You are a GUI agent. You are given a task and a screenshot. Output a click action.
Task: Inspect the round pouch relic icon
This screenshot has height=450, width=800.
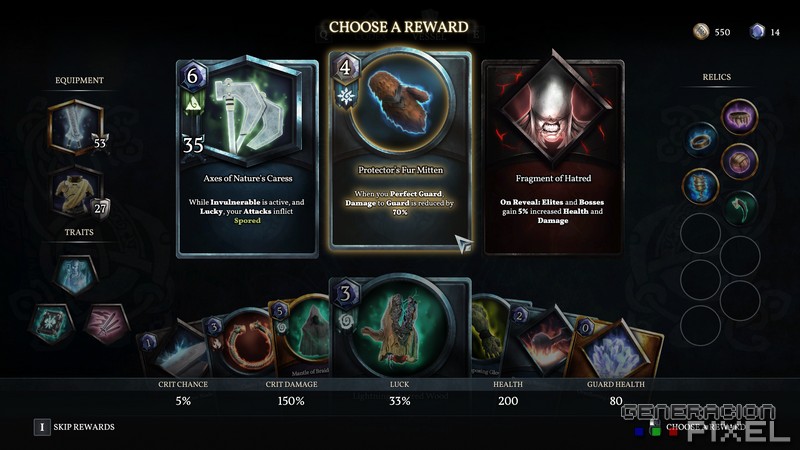click(x=739, y=162)
